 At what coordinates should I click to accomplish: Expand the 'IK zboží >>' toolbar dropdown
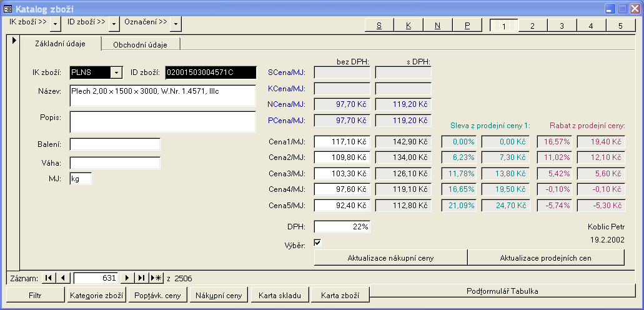point(56,23)
